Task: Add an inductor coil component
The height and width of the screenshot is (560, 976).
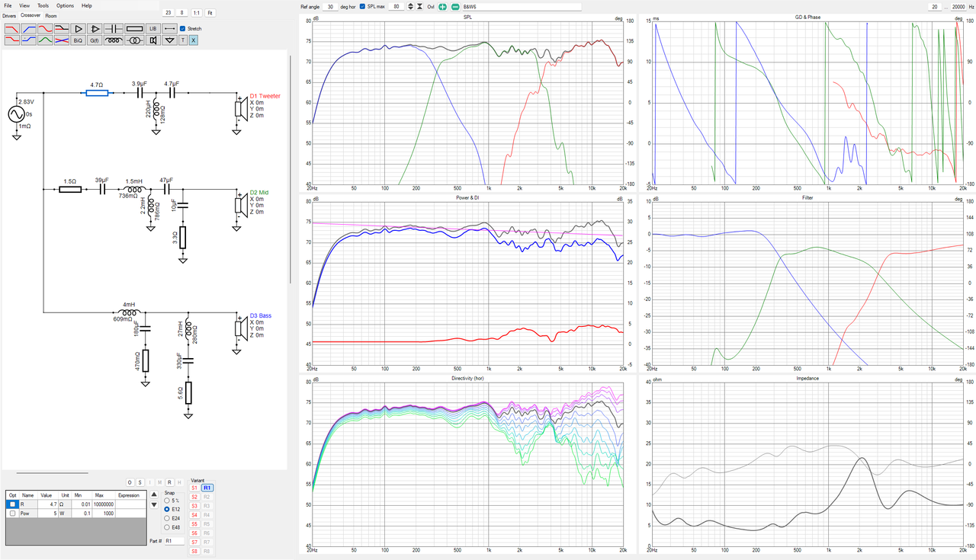Action: tap(112, 40)
